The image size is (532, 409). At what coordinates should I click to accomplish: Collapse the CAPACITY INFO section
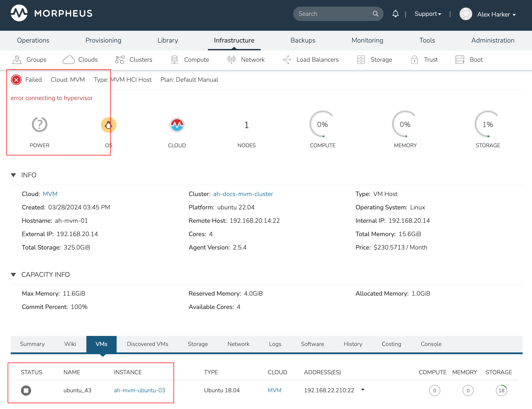coord(14,275)
